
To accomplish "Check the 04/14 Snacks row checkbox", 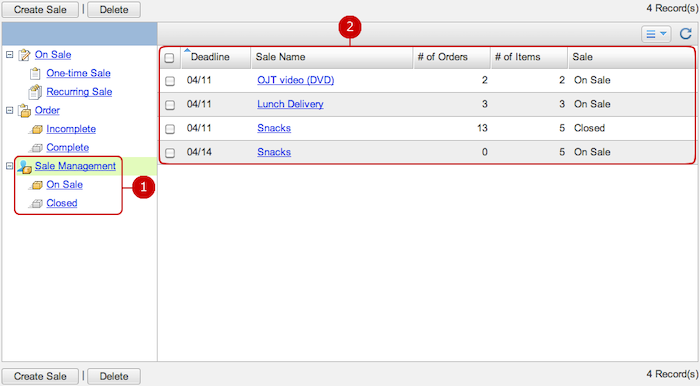I will coord(170,153).
